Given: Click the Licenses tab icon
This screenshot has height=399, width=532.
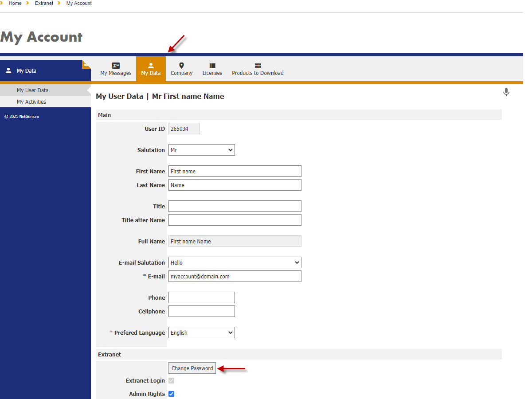Looking at the screenshot, I should [x=212, y=66].
